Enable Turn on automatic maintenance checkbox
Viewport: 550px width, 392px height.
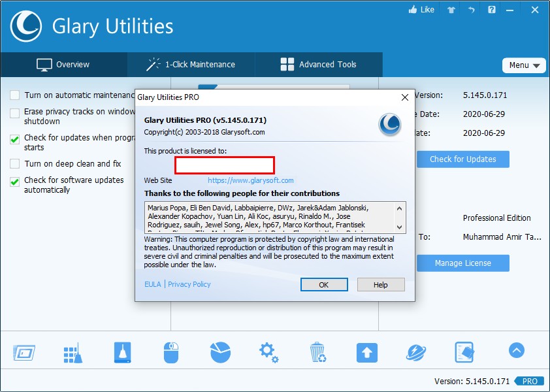click(15, 95)
